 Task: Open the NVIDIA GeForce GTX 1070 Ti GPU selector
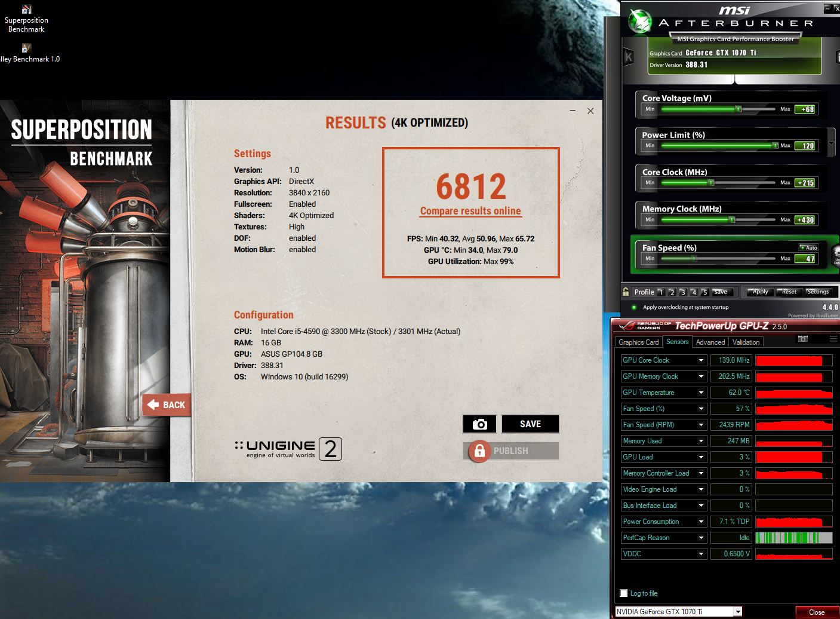[x=679, y=611]
